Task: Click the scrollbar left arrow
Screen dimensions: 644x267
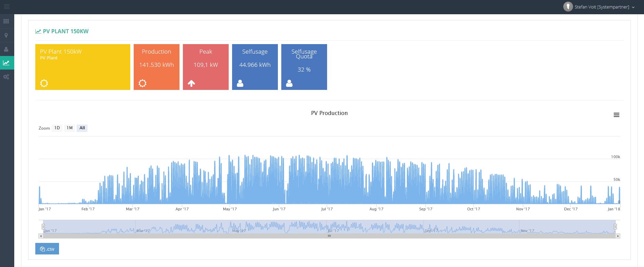Action: coord(41,236)
